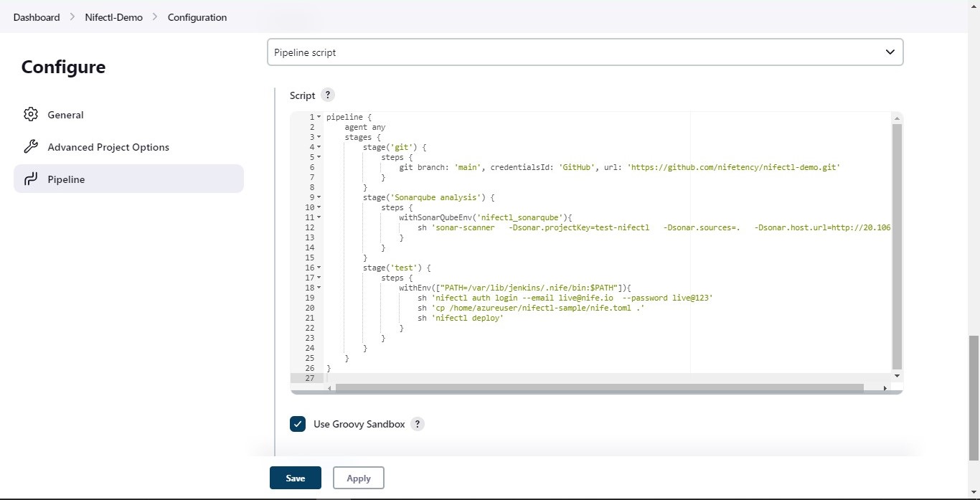Collapse the withEnv block on line 18
This screenshot has width=980, height=500.
click(x=318, y=288)
